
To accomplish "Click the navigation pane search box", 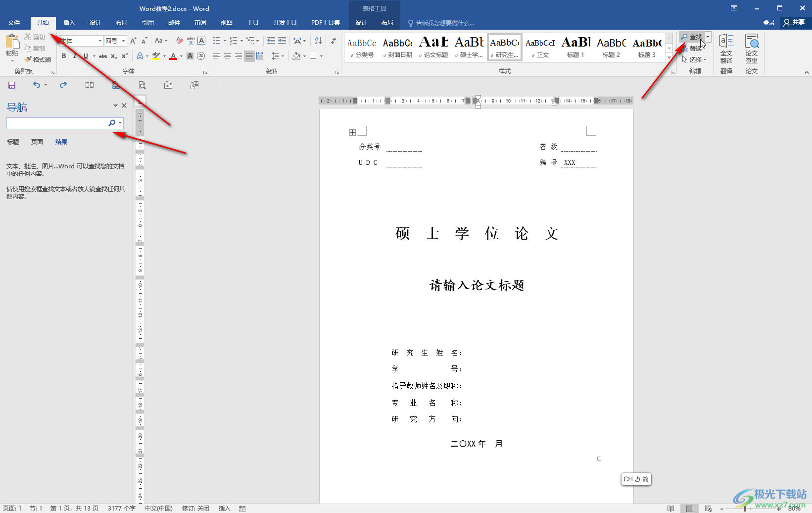I will [56, 123].
